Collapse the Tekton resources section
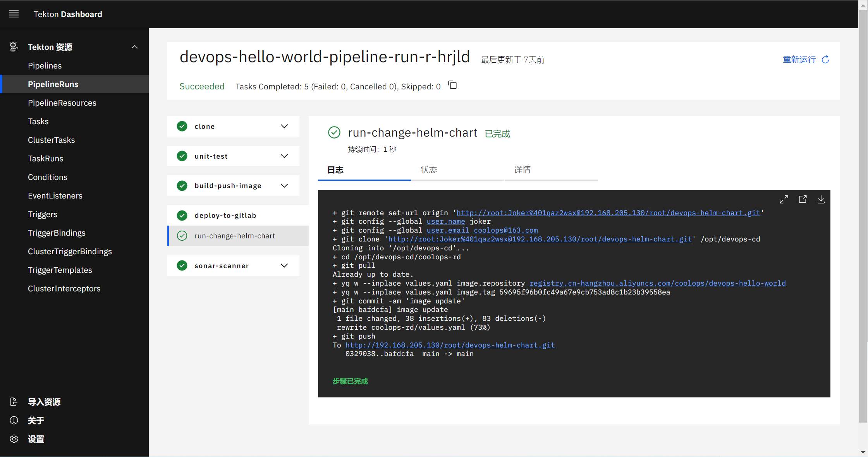Screen dimensions: 868x457 coord(135,47)
